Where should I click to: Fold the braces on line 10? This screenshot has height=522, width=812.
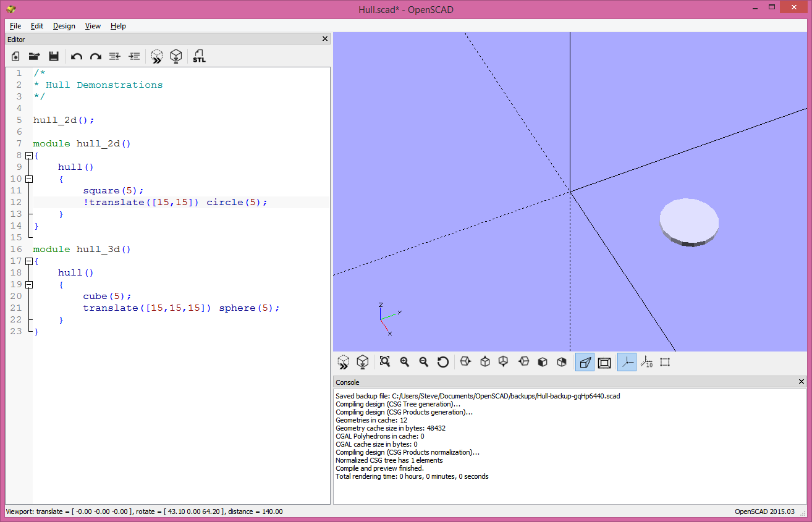pyautogui.click(x=28, y=179)
